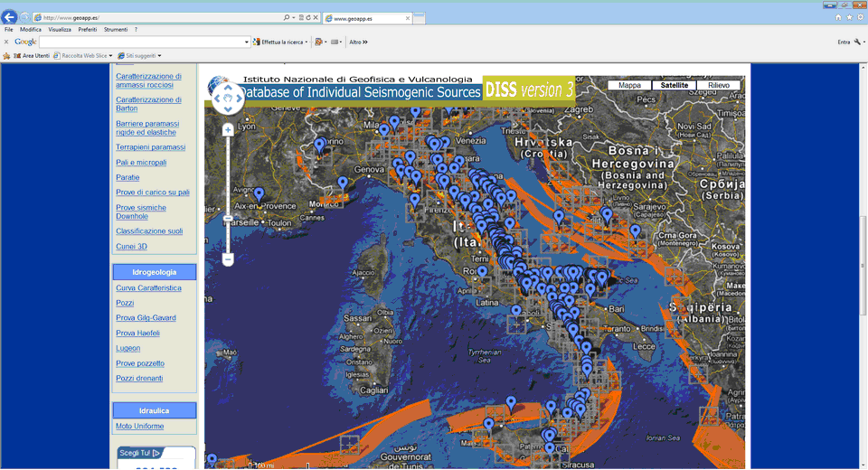868x470 pixels.
Task: Open Curva Caratteristica link
Action: pyautogui.click(x=148, y=288)
